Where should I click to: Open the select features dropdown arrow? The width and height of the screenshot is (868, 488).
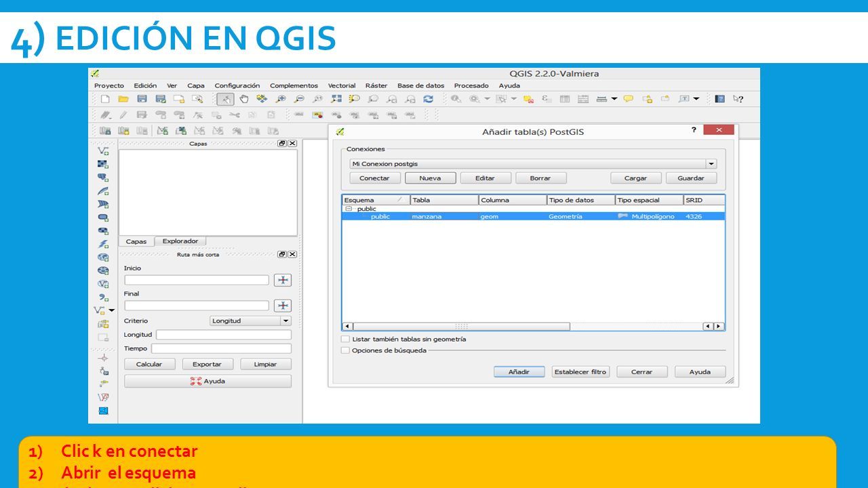click(x=513, y=99)
